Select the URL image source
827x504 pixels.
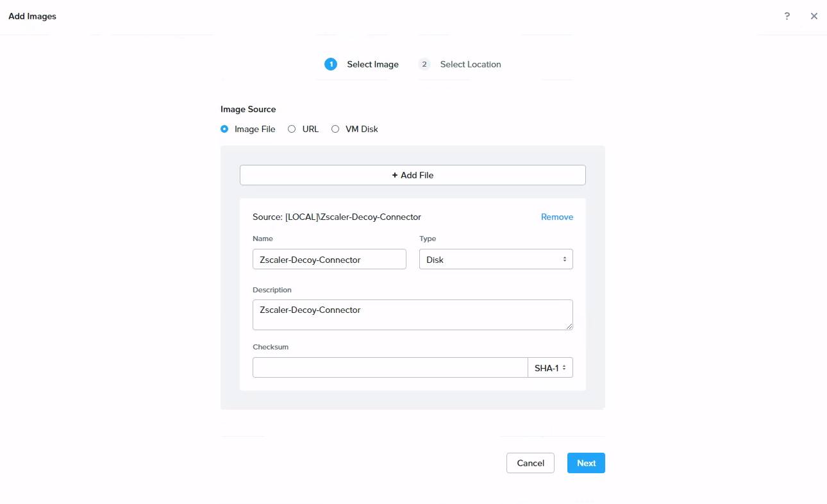pos(292,129)
